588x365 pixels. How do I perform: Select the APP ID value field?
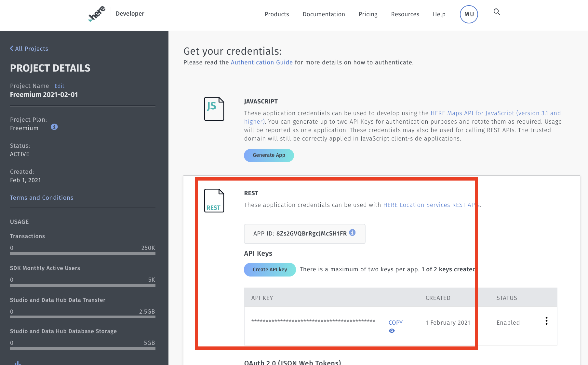pos(305,234)
